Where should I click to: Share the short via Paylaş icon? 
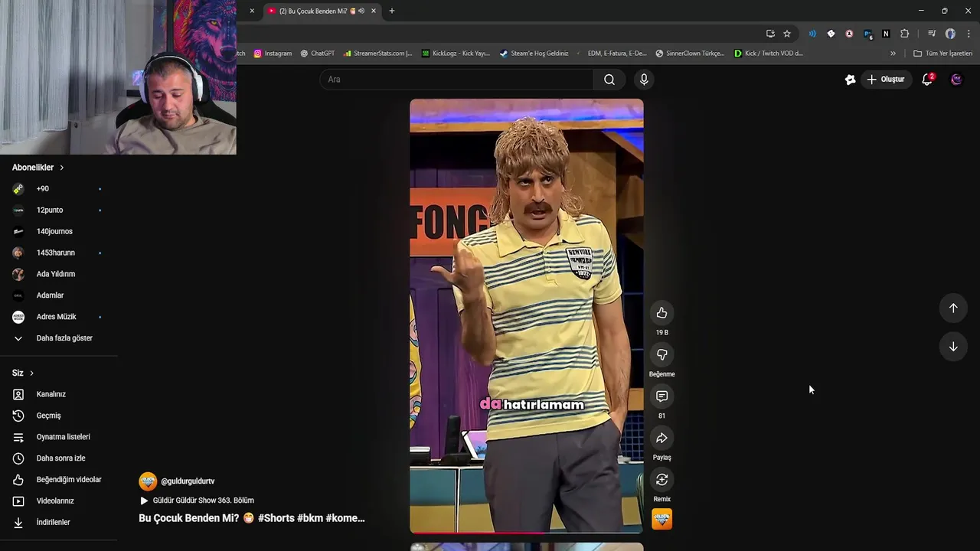(x=661, y=438)
